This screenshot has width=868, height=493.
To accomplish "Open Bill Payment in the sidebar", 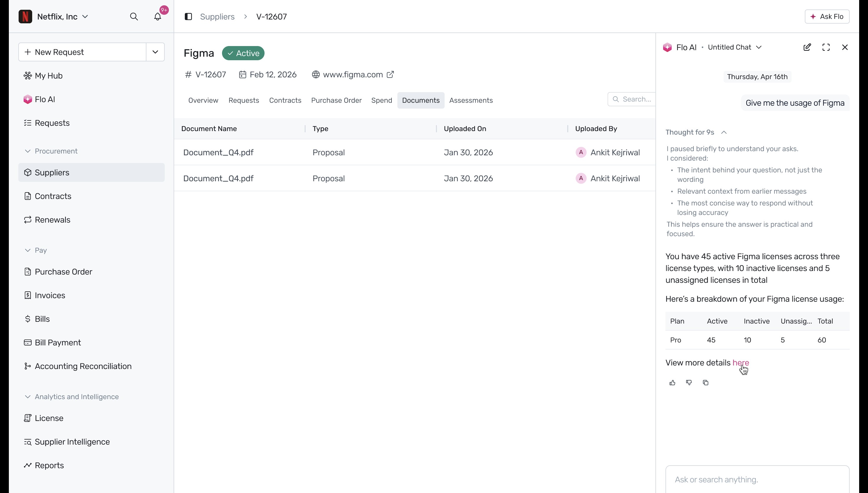I will click(92, 343).
